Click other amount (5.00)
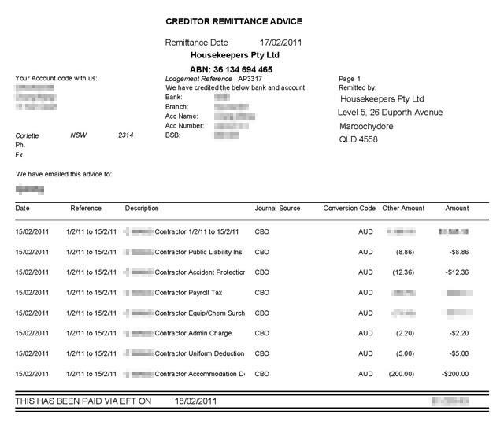Image resolution: width=504 pixels, height=429 pixels. (x=405, y=353)
